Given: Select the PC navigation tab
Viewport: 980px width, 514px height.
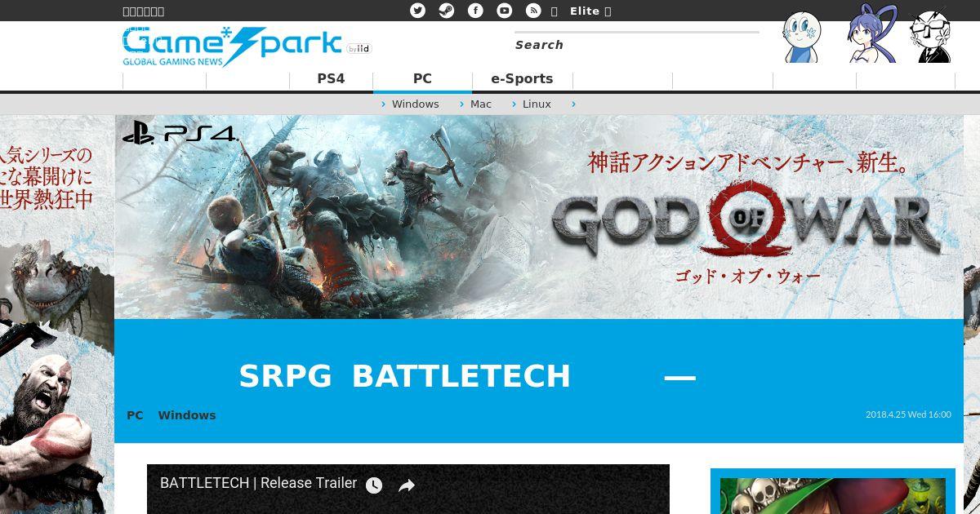Looking at the screenshot, I should (x=422, y=79).
